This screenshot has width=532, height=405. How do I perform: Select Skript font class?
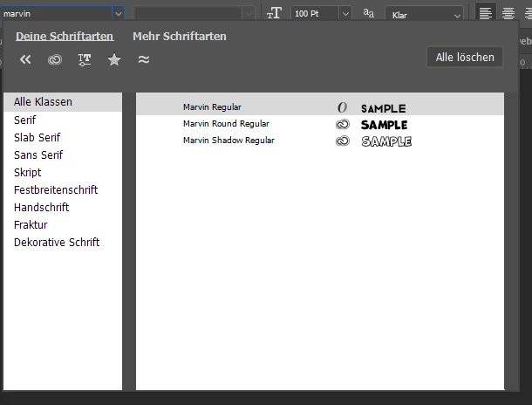(63, 173)
